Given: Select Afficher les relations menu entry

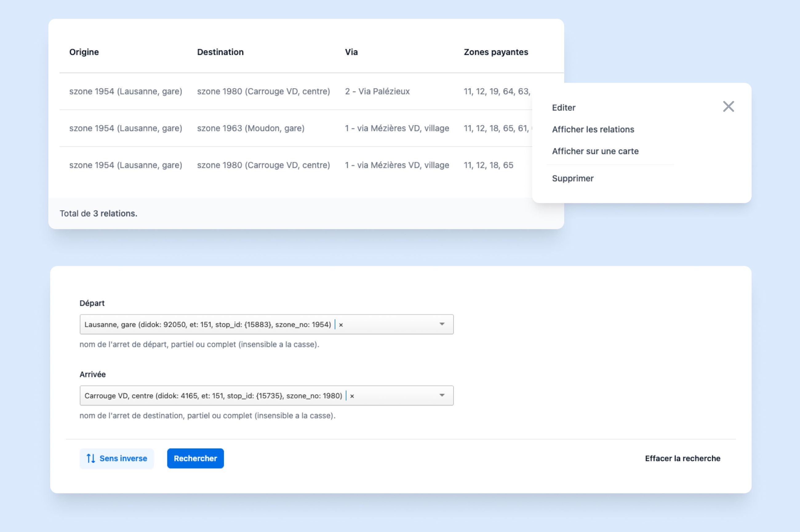Looking at the screenshot, I should coord(593,129).
